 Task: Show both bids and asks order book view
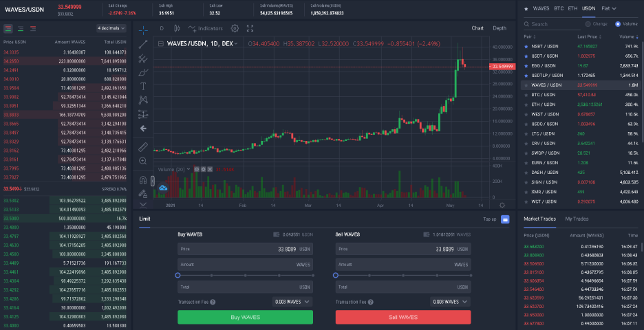click(8, 29)
